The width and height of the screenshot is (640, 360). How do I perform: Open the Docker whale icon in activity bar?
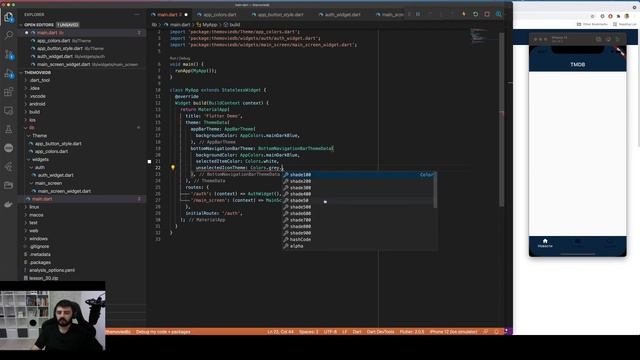coord(9,204)
